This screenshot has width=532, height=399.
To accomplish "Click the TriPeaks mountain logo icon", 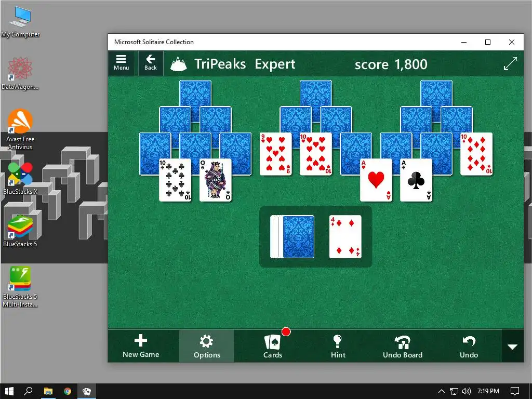I will tap(179, 64).
